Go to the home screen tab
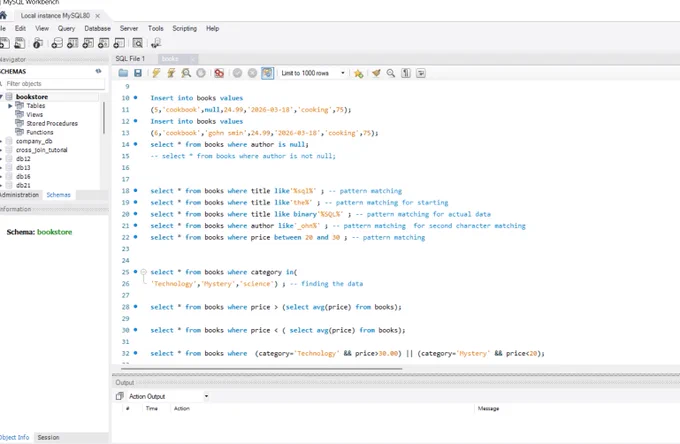This screenshot has height=444, width=680. pyautogui.click(x=3, y=16)
